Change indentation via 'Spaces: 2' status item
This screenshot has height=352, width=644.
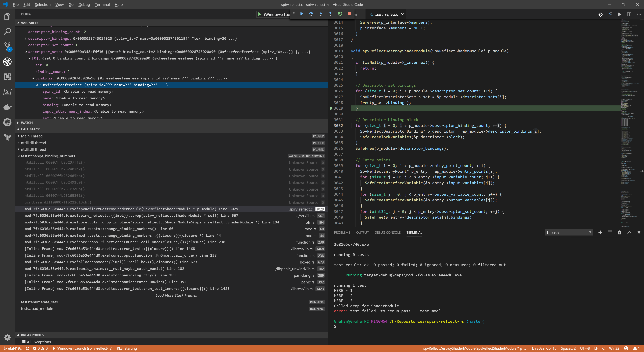click(568, 348)
